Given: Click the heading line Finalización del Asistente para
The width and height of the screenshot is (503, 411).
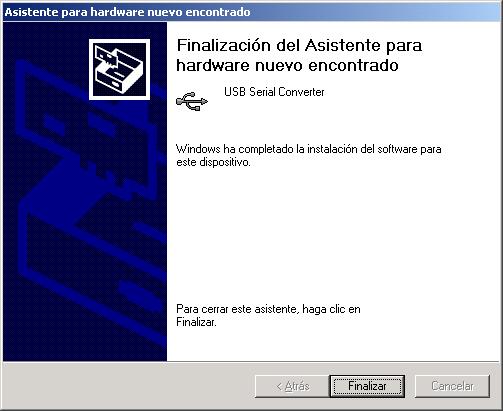Looking at the screenshot, I should 299,45.
